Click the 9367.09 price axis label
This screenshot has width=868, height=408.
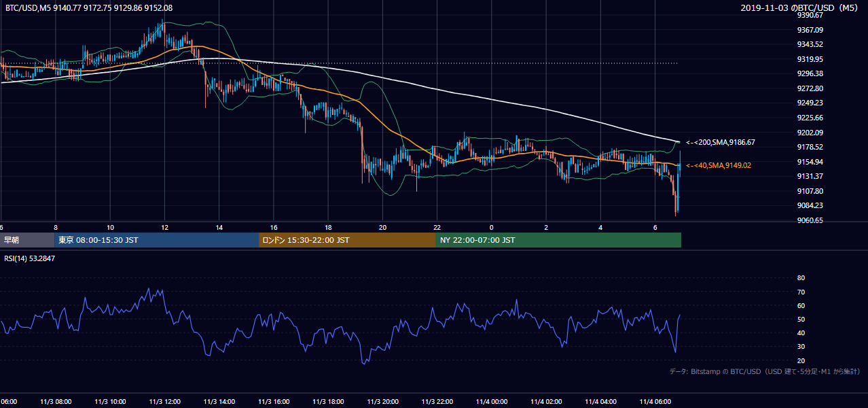811,30
